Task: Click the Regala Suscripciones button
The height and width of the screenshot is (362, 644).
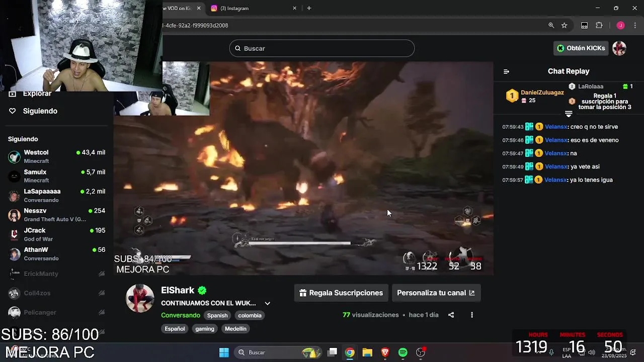Action: pyautogui.click(x=341, y=293)
